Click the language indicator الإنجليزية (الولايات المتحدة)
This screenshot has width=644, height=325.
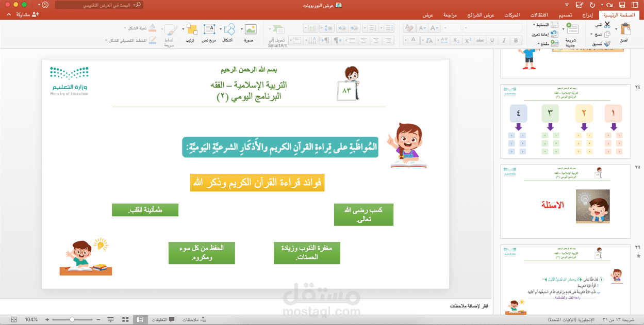[572, 320]
